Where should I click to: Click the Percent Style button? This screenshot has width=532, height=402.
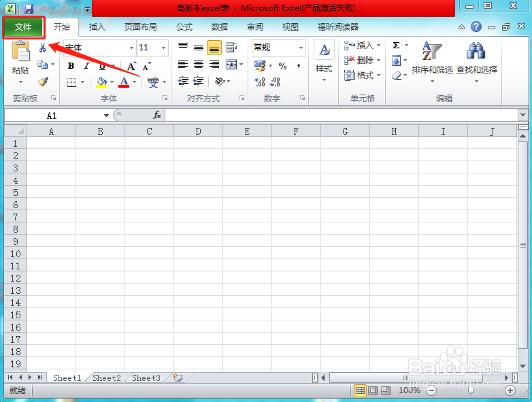282,66
